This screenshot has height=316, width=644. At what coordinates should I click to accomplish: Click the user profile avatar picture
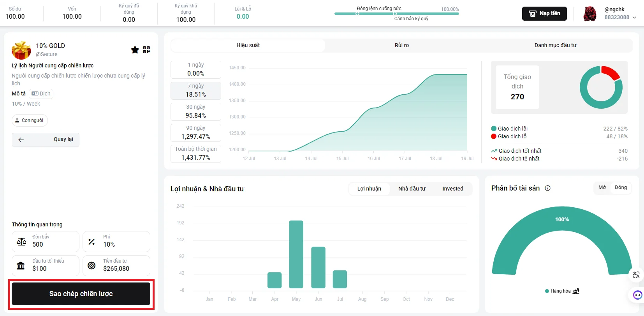point(590,14)
